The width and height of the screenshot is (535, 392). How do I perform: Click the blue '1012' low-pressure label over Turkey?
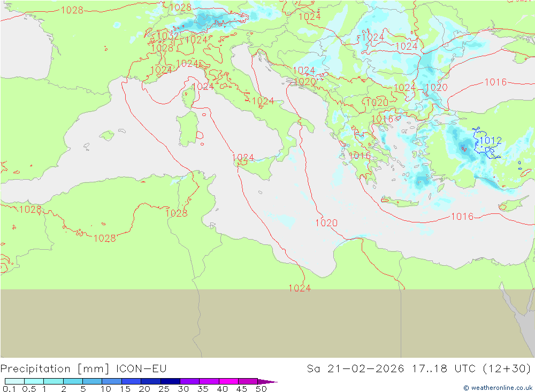(x=491, y=141)
